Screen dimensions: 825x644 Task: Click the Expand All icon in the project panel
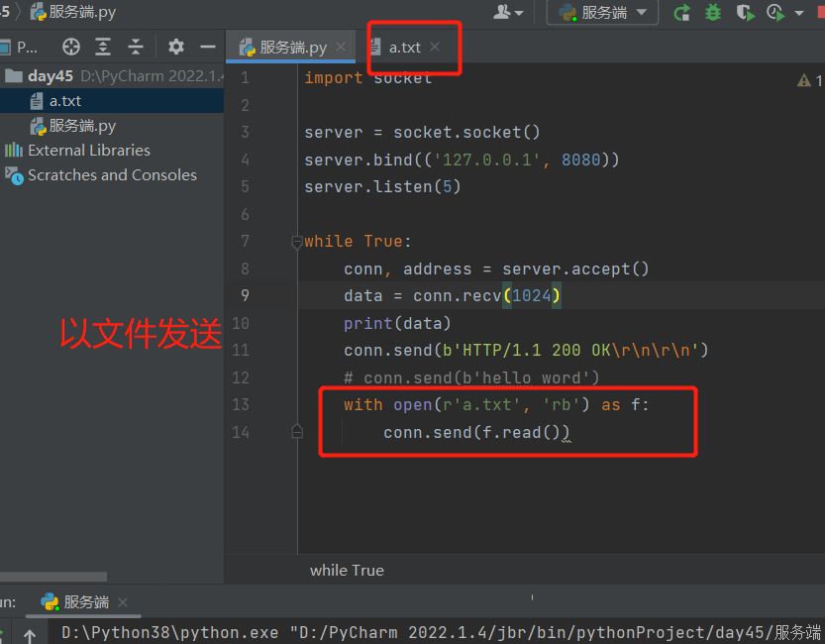pyautogui.click(x=103, y=47)
